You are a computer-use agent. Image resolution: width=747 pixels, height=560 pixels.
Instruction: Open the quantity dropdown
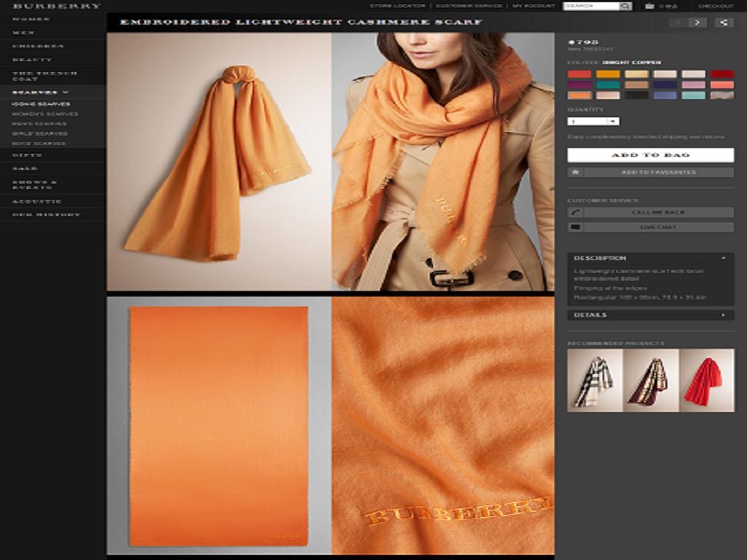pos(594,122)
